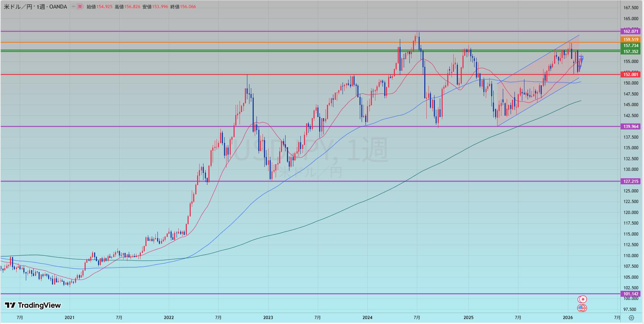
Task: Click 2024 on the time axis
Action: click(367, 318)
